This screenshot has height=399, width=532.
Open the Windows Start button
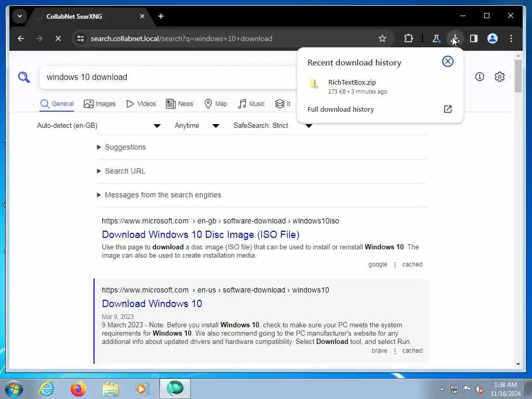point(14,389)
